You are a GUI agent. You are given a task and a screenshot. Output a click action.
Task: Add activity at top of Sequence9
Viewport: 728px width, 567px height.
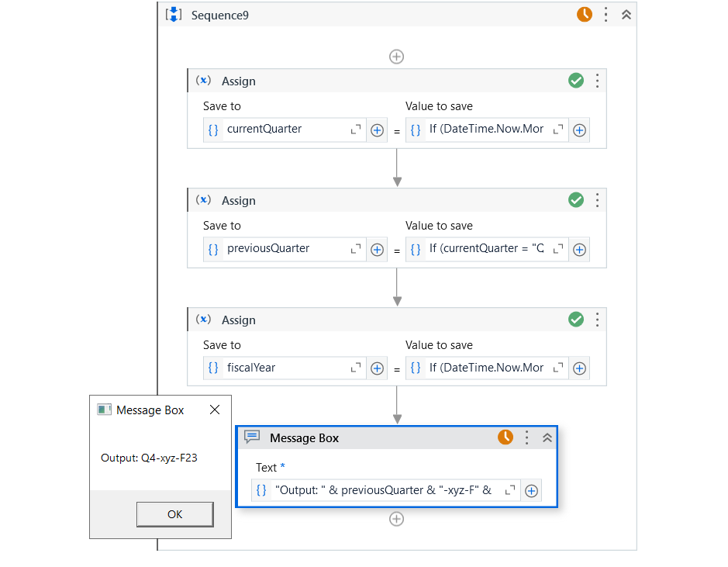(396, 57)
